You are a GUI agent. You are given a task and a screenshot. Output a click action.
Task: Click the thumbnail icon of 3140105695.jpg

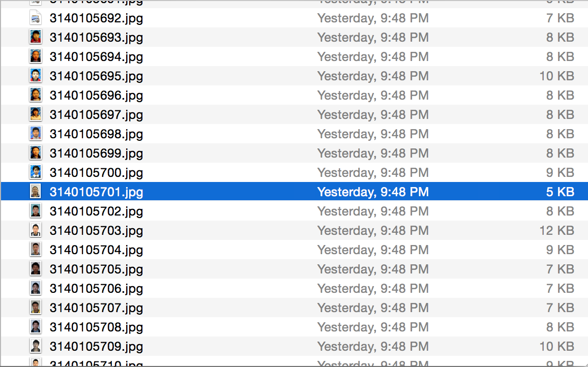point(36,76)
